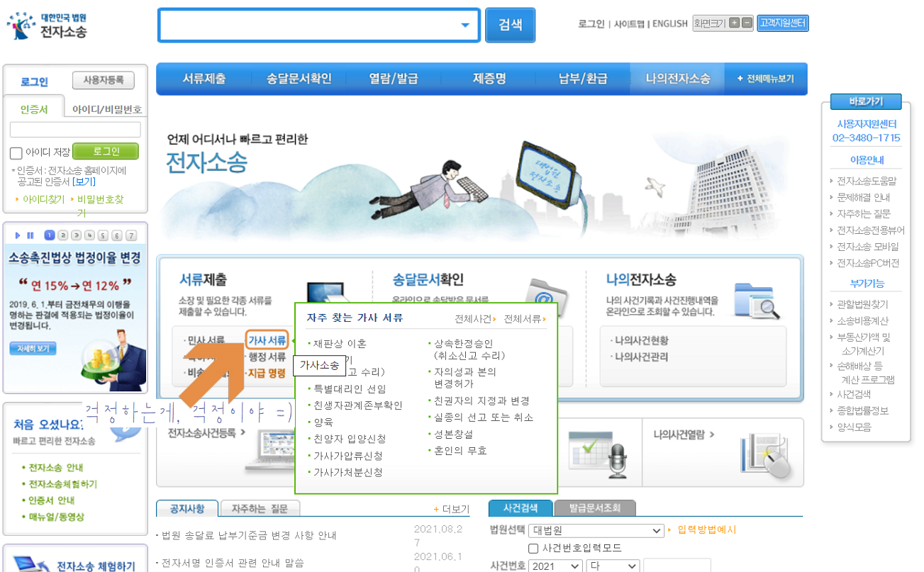Show banner slide number 3
Screen dimensions: 924x572
(77, 235)
